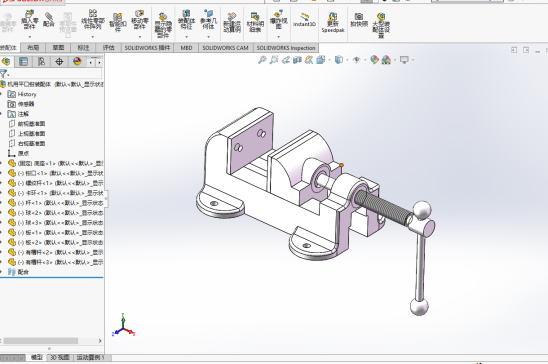Select the History folder in tree

[x=22, y=94]
